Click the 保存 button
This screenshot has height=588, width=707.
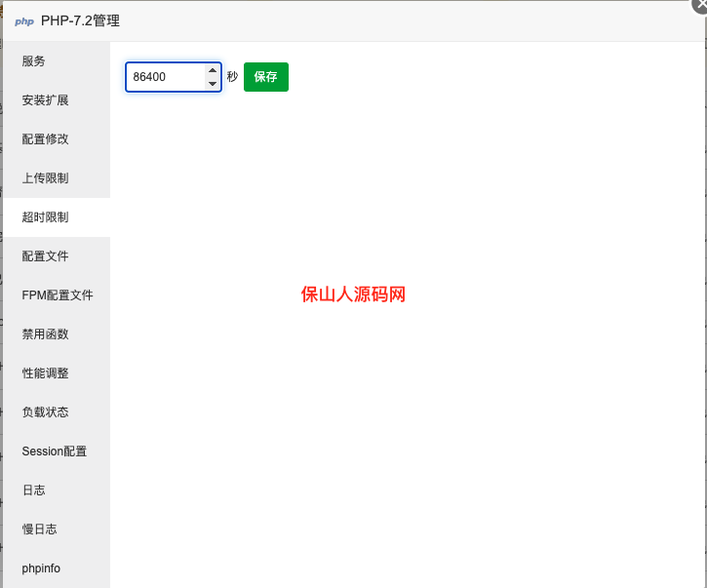click(266, 77)
